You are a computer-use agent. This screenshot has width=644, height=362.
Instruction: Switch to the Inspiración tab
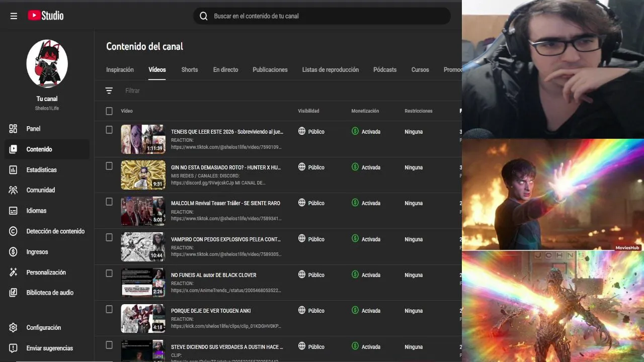[x=120, y=70]
